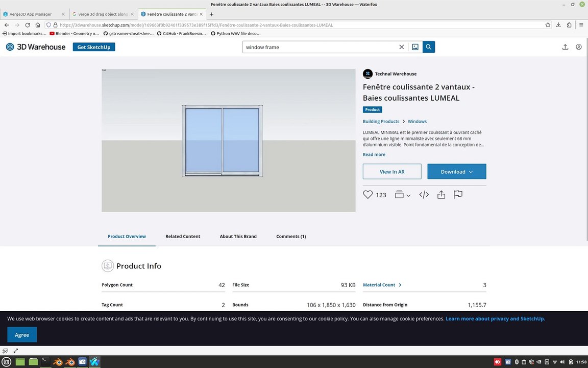Open the first Blender taskbar icon
The height and width of the screenshot is (368, 588).
[58, 362]
